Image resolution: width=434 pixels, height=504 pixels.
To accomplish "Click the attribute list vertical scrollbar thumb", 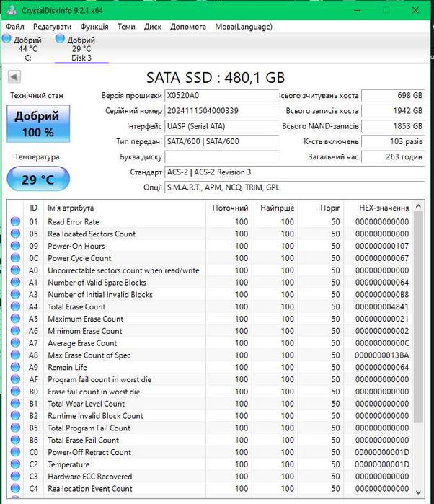I will [x=418, y=317].
